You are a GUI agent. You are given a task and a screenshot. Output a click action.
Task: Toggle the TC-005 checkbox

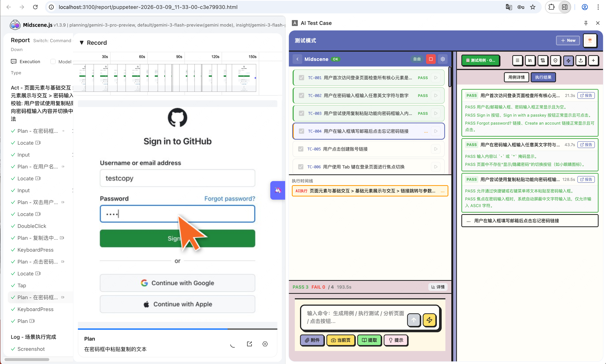point(301,149)
